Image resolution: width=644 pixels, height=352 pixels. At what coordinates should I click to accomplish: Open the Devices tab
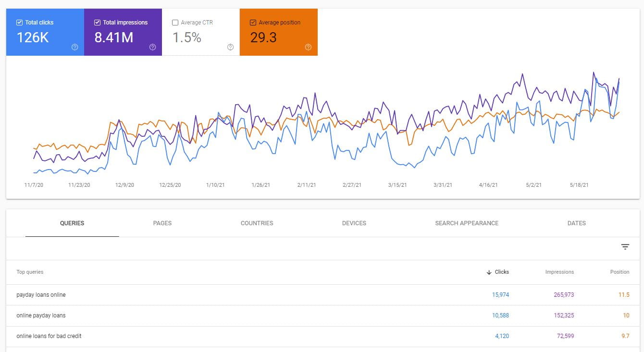coord(354,223)
